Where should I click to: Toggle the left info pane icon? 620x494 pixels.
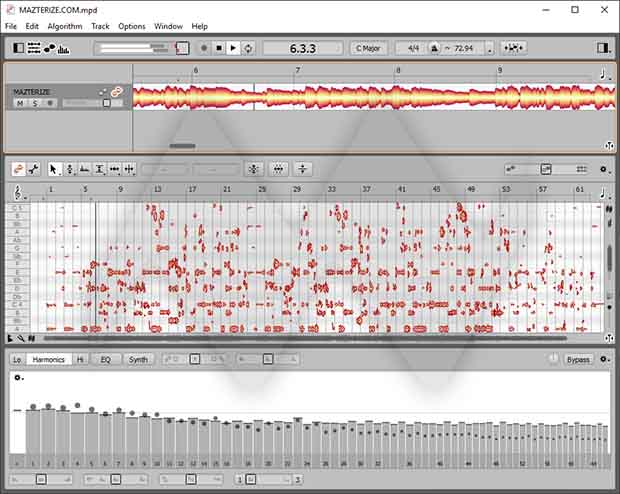coord(19,48)
